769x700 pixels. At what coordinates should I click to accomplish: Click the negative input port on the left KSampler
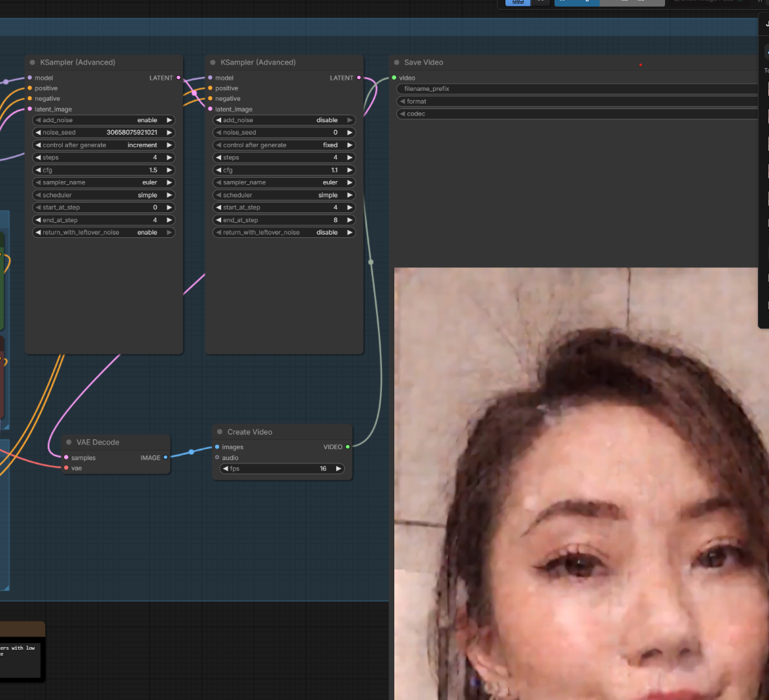30,99
